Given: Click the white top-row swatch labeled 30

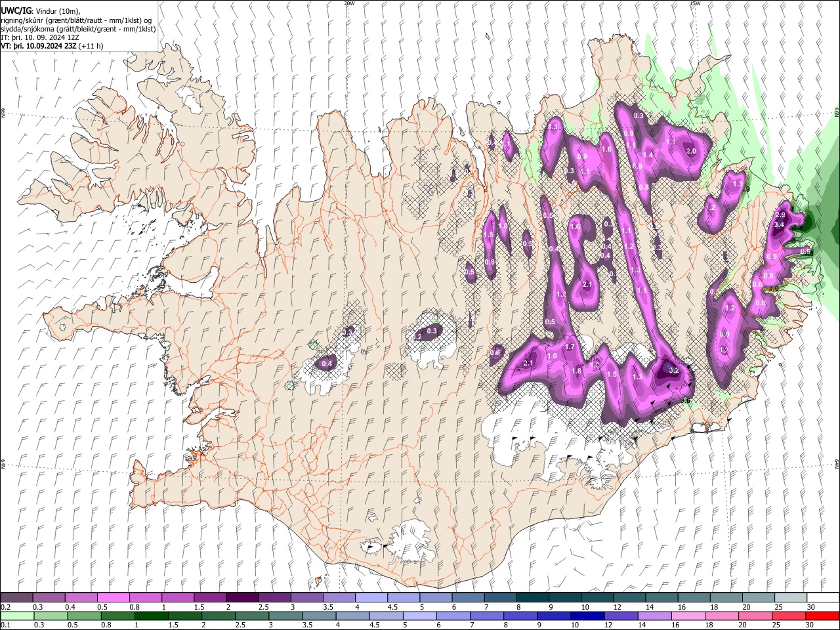Looking at the screenshot, I should (823, 598).
